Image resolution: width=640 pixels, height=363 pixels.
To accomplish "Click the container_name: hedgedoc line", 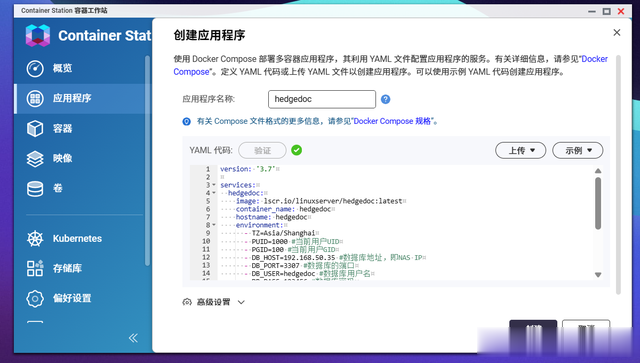I will [285, 209].
